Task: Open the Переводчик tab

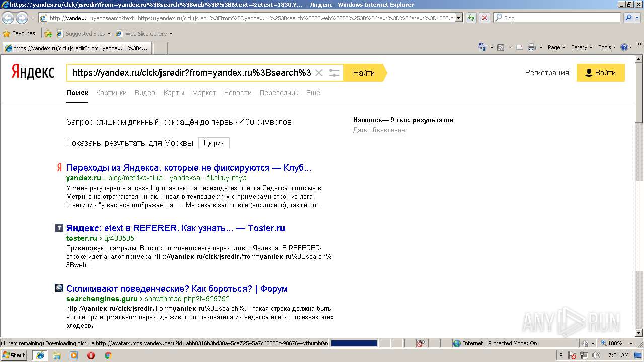Action: [279, 93]
